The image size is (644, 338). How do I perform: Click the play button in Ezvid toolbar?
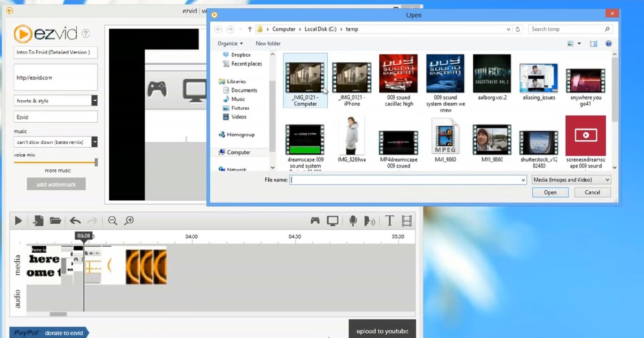18,221
